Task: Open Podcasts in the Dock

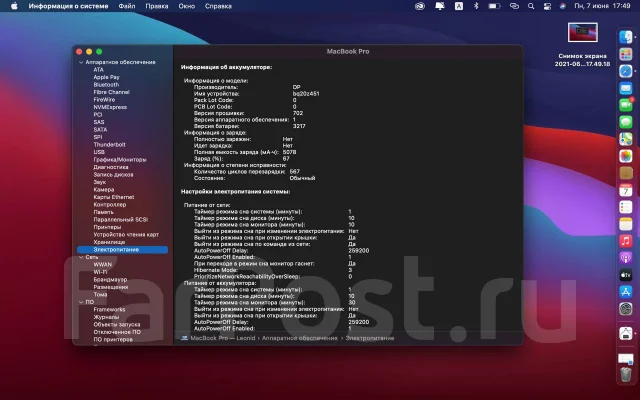Action: point(626,258)
